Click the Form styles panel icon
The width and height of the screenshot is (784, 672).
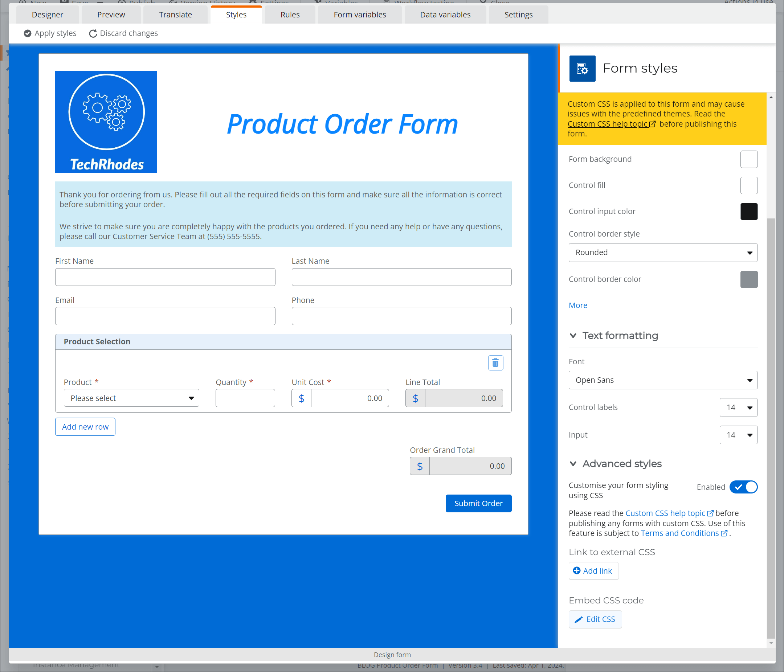582,69
